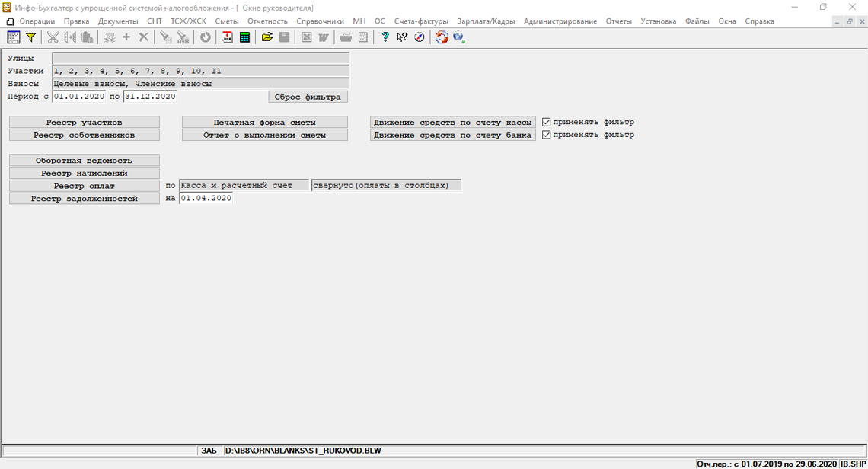Open the Участки selection field

click(x=201, y=71)
